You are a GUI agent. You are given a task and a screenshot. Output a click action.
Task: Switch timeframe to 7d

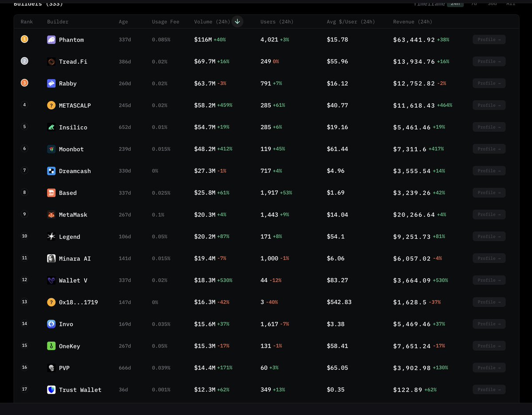[x=474, y=4]
